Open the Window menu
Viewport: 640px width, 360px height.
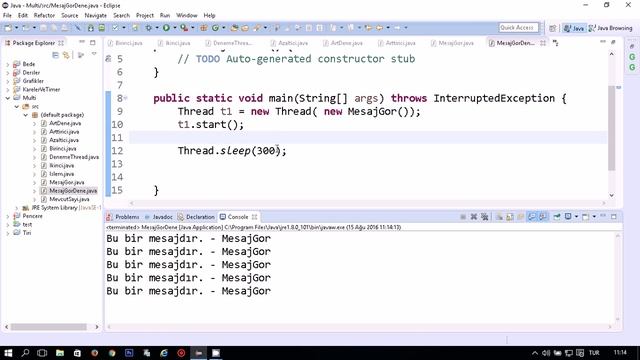[187, 16]
